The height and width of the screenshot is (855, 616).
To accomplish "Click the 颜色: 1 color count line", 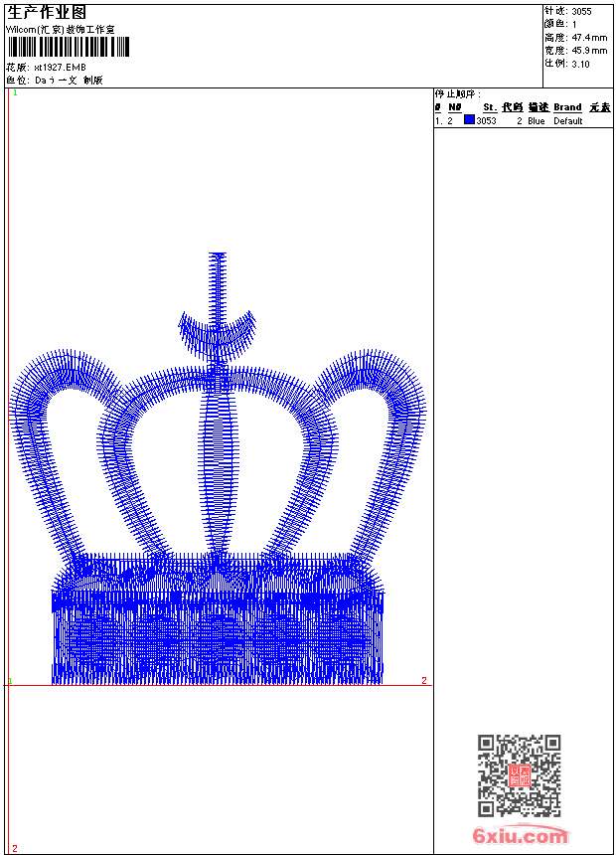I will tap(560, 24).
